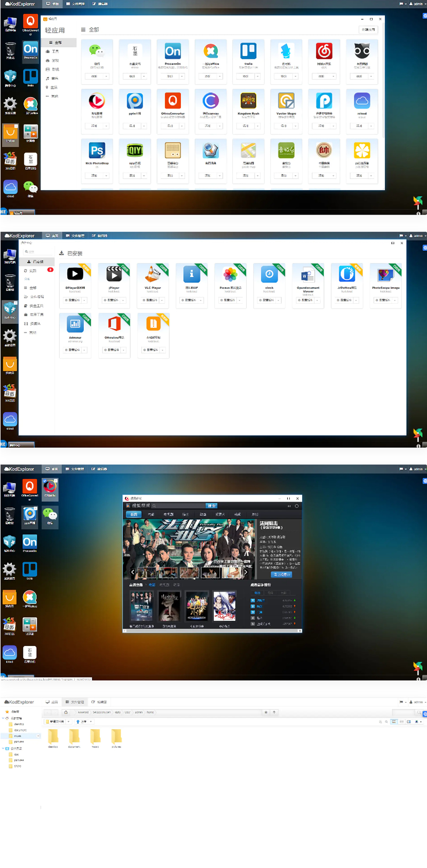Open 更新 item with red badge
427x868 pixels.
point(33,271)
